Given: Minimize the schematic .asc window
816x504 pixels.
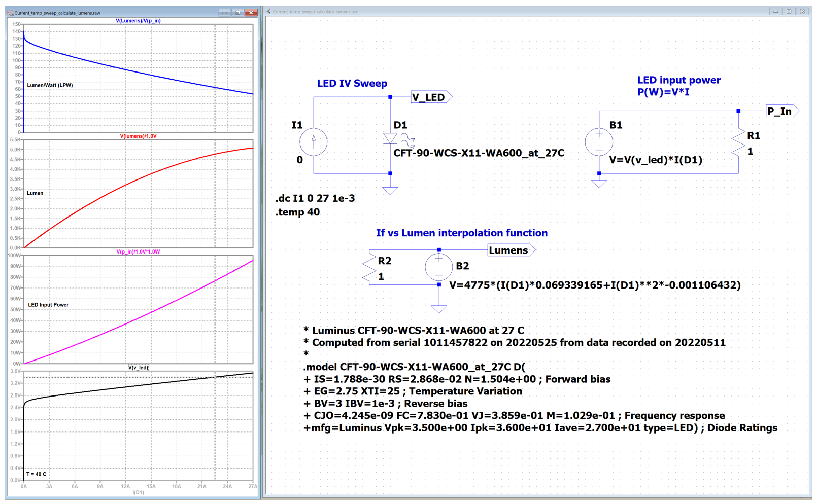Looking at the screenshot, I should pyautogui.click(x=775, y=12).
